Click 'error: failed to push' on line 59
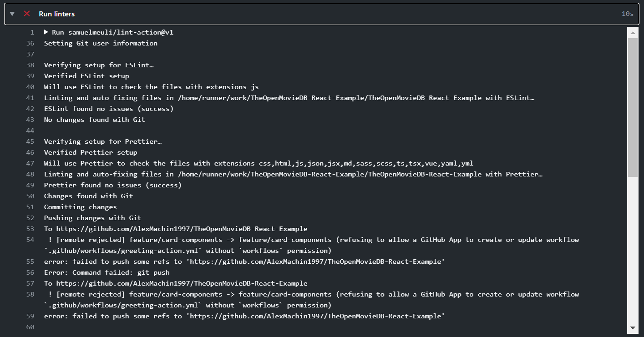644x337 pixels. (244, 316)
